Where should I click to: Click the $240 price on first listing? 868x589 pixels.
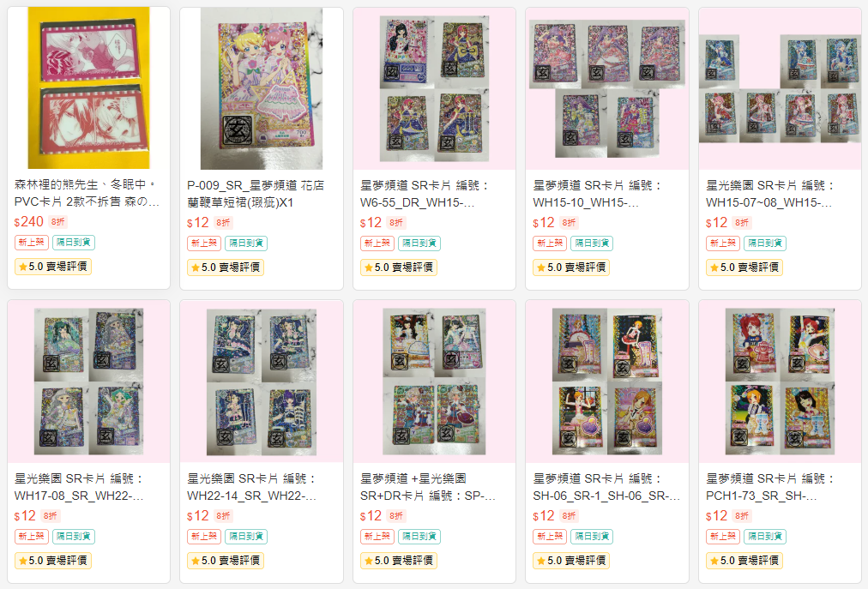click(x=29, y=221)
